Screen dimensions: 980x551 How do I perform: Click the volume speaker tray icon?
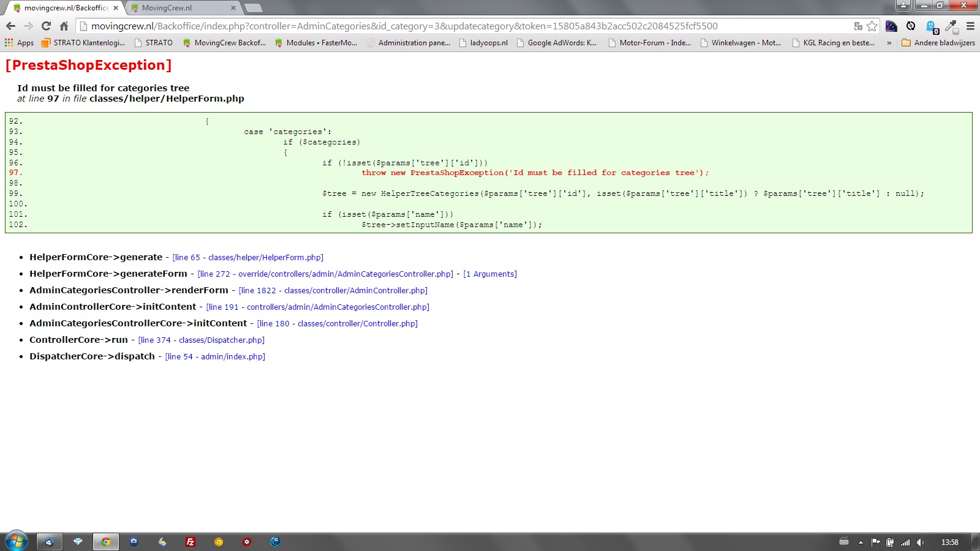point(920,542)
